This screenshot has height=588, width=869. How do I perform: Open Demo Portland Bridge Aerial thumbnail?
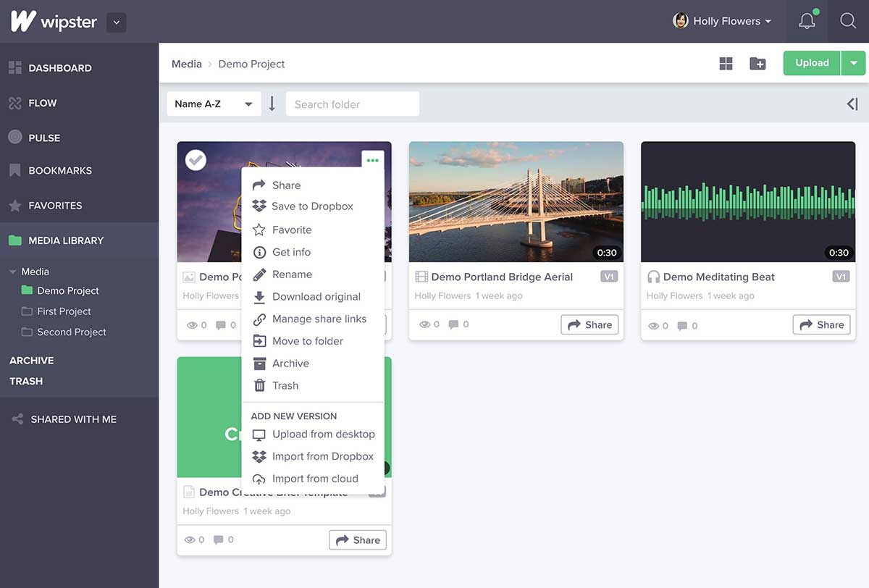(x=516, y=201)
